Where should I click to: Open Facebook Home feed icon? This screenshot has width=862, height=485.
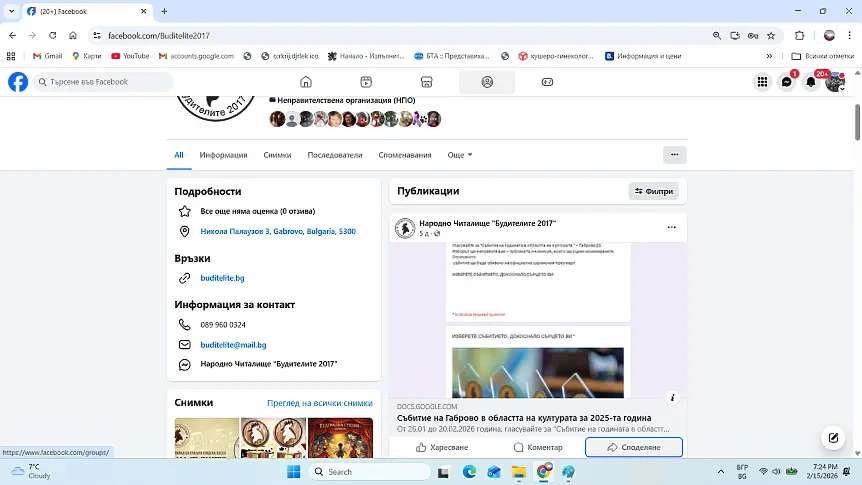point(306,82)
